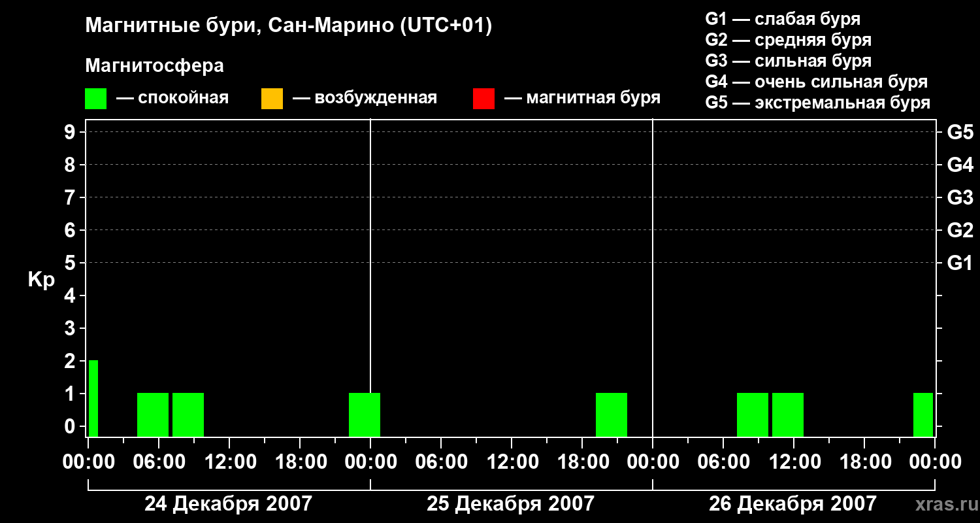Select the chart title 'Магнитные бури, Сан-Марино (UTC+01)'

(288, 26)
